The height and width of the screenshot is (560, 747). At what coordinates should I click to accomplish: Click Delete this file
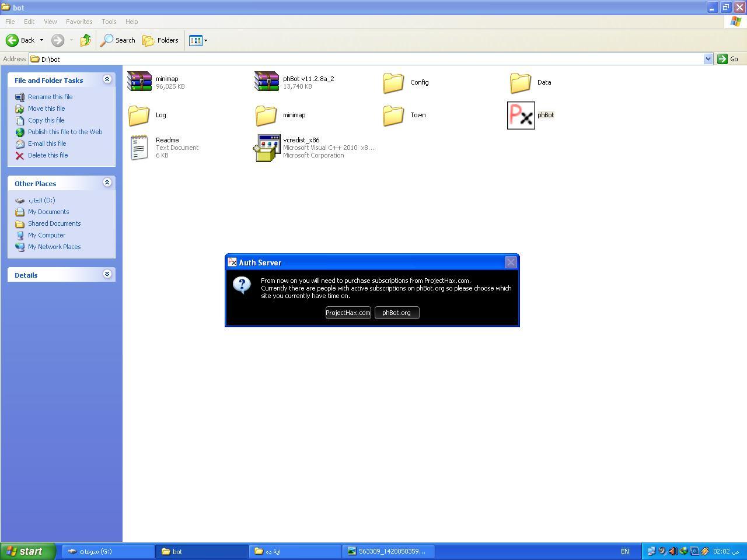click(x=48, y=155)
